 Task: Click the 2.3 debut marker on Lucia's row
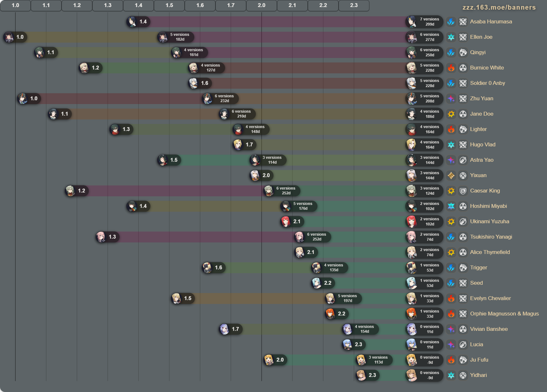(354, 345)
